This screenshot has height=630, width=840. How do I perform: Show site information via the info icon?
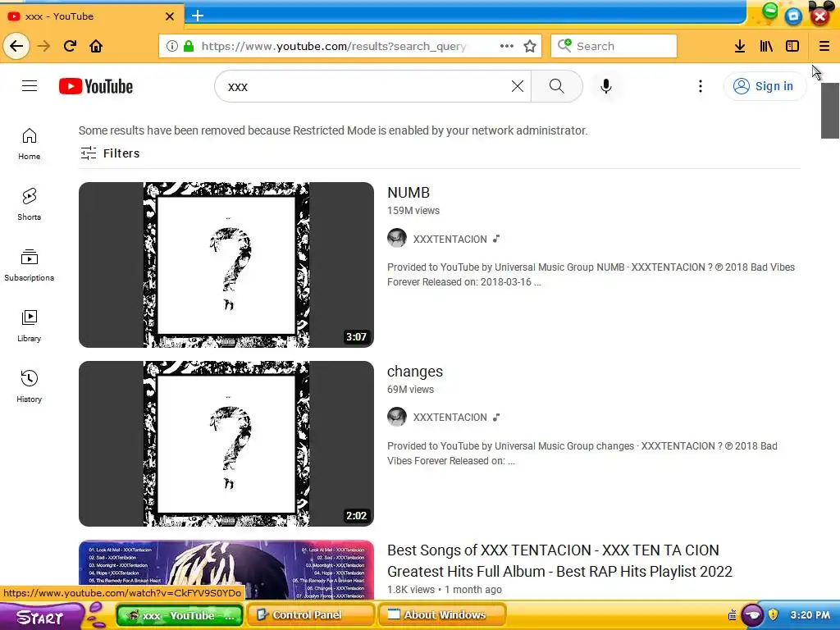172,46
